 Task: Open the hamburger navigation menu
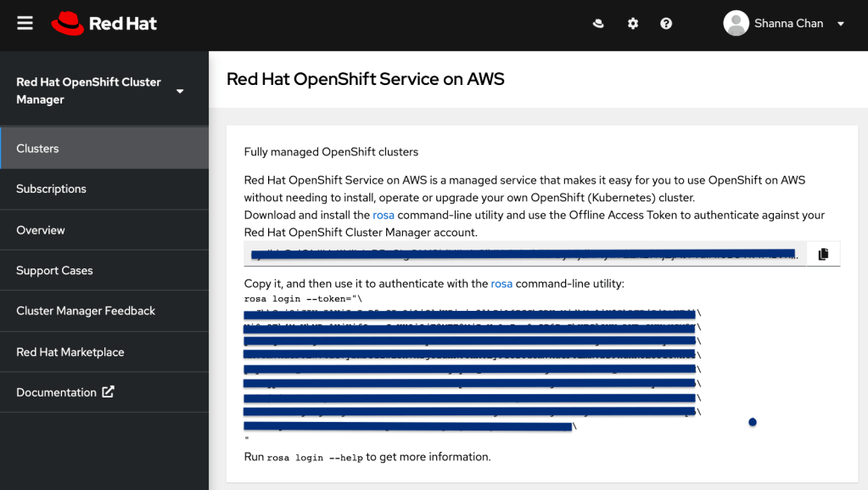25,23
